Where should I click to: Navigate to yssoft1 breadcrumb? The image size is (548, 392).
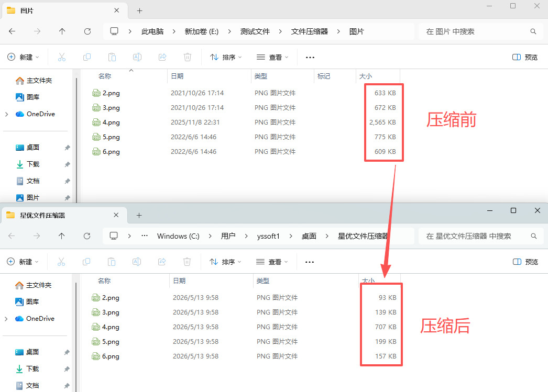tap(268, 237)
